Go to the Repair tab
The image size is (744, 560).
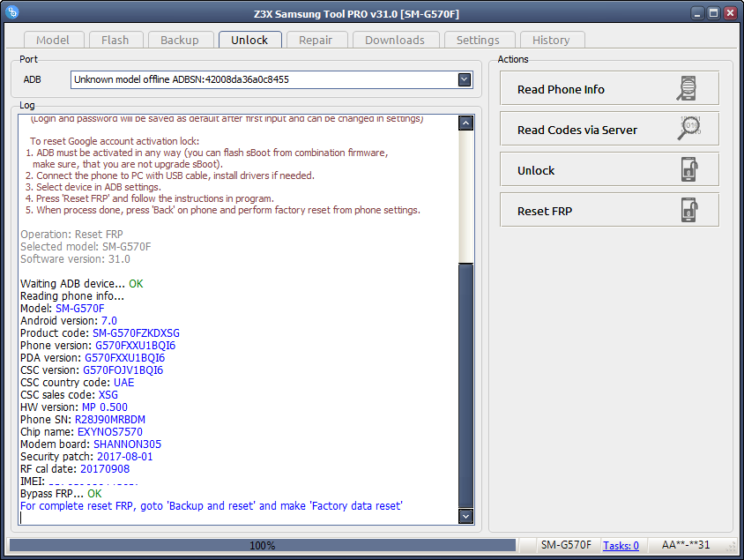pyautogui.click(x=316, y=40)
